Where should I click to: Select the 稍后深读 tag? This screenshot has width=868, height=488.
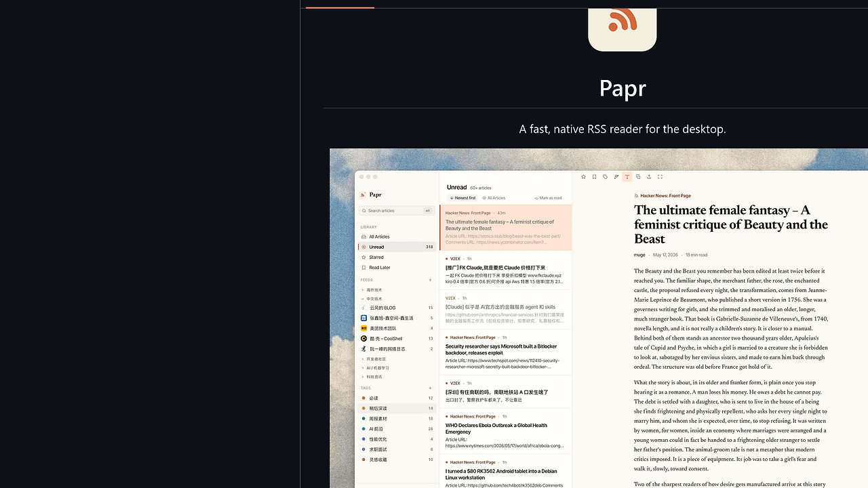(x=397, y=409)
